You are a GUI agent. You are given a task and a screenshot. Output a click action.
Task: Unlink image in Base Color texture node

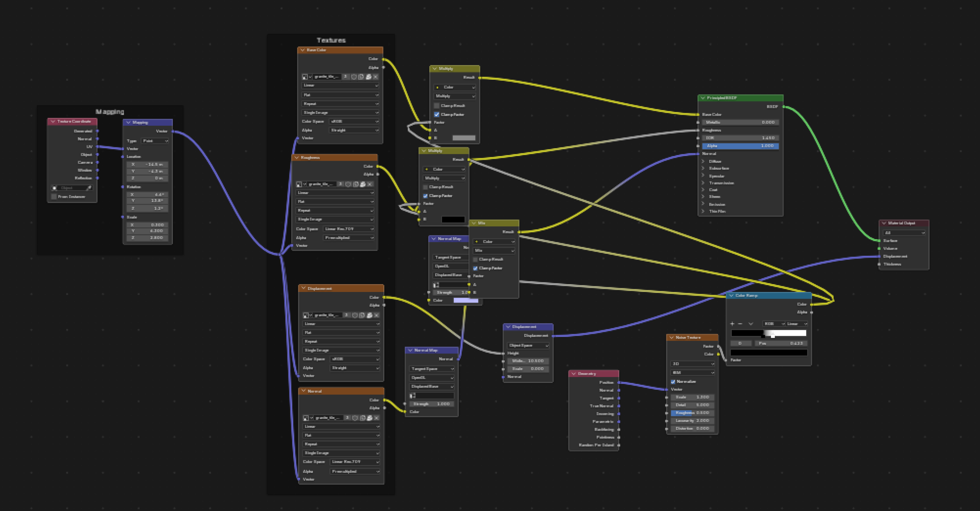[375, 77]
